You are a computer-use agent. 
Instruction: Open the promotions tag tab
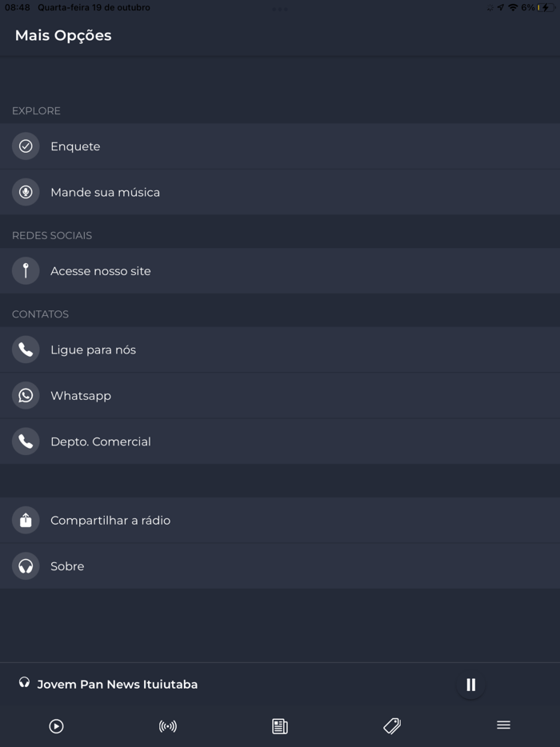pyautogui.click(x=392, y=726)
